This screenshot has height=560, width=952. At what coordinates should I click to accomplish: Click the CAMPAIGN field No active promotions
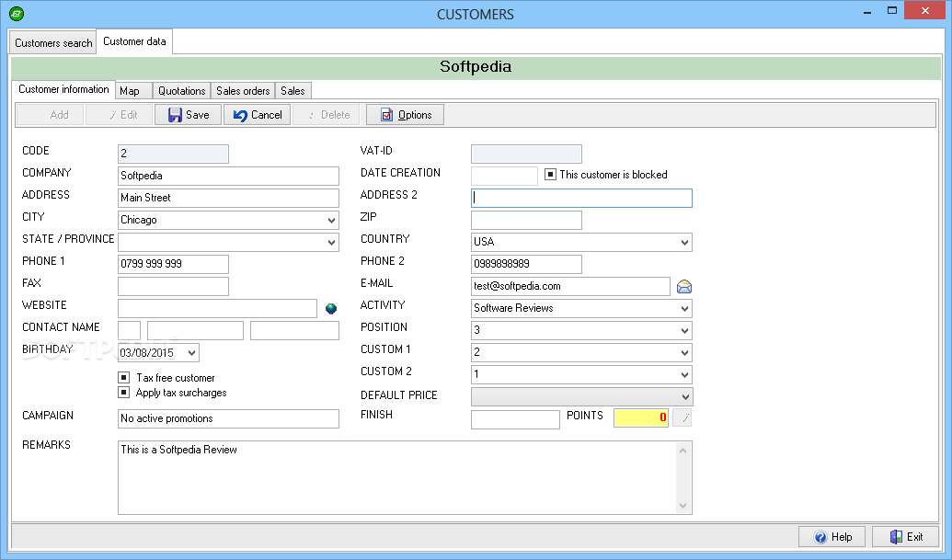tap(228, 418)
